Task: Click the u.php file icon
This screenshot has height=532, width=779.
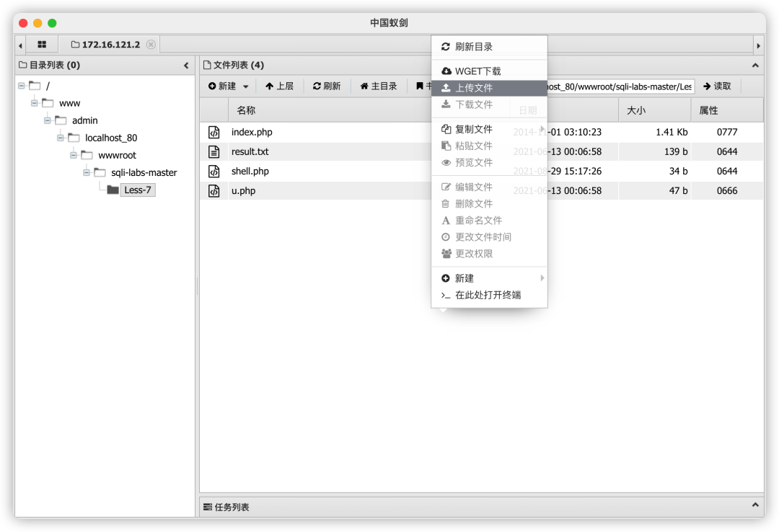Action: coord(214,191)
